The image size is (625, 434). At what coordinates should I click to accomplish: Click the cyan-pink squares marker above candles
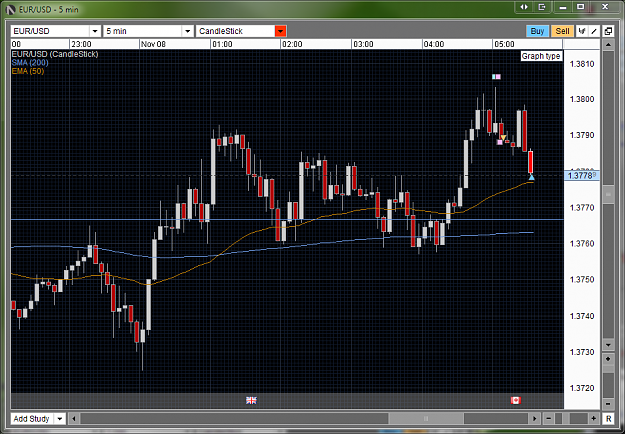click(x=496, y=77)
